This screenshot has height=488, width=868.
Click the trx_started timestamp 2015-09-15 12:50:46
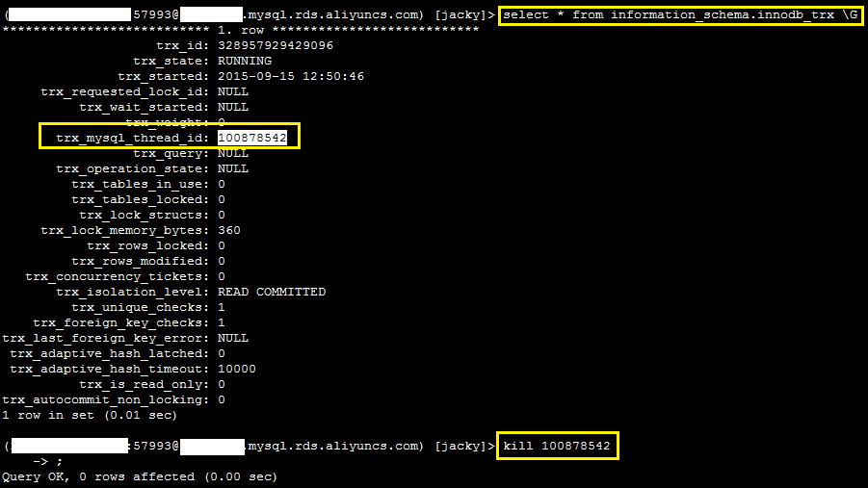point(291,76)
